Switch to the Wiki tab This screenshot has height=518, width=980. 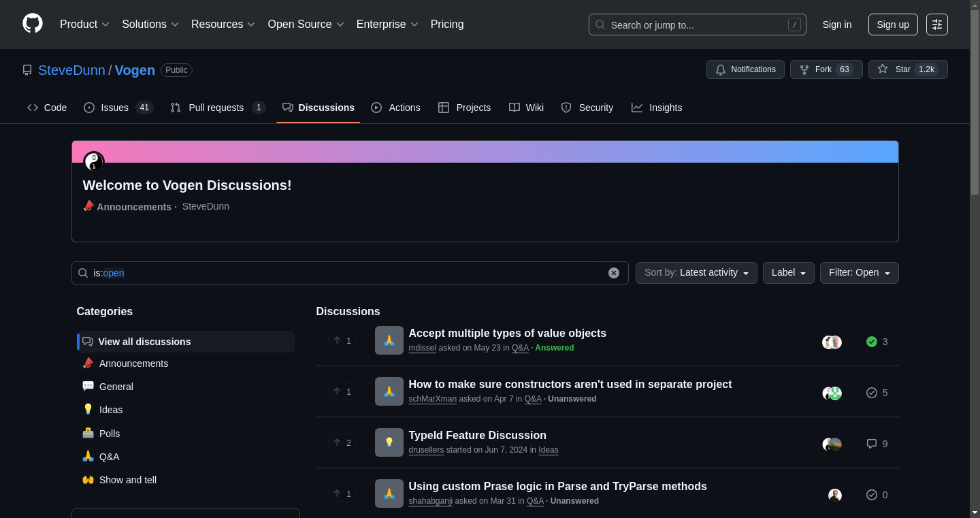tap(526, 108)
